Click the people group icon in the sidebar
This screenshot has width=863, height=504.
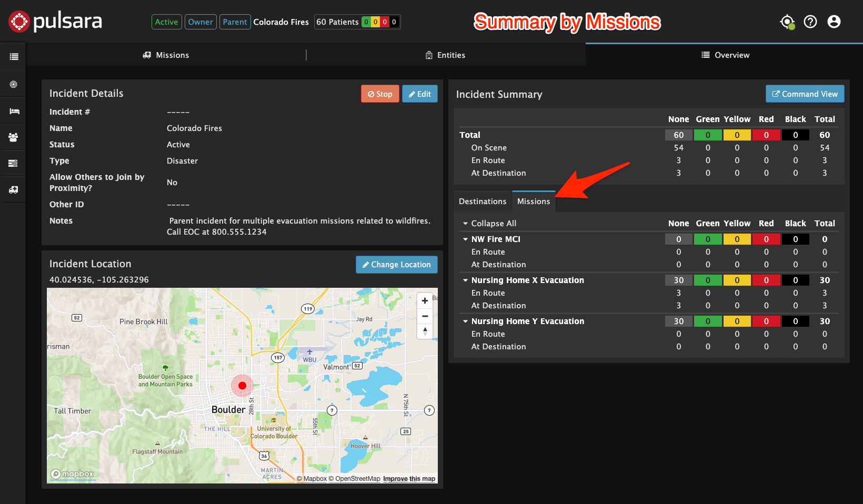(x=13, y=137)
